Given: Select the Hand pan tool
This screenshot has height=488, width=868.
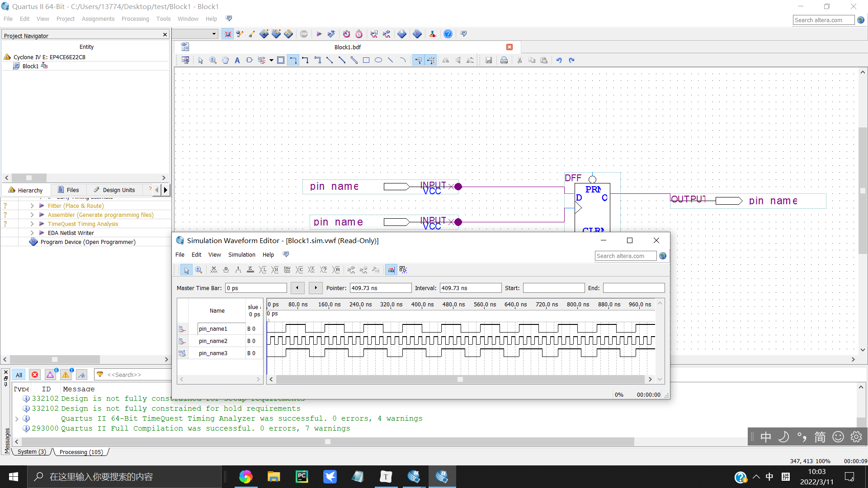Looking at the screenshot, I should tap(225, 60).
